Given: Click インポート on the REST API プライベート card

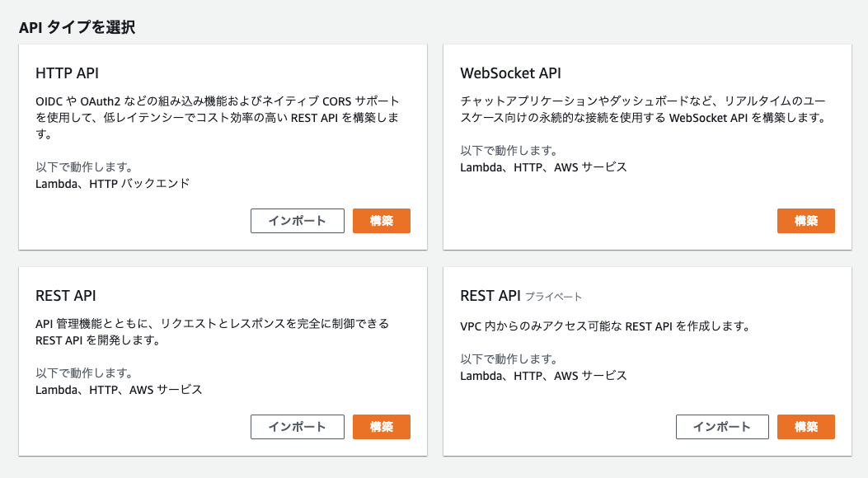Looking at the screenshot, I should point(722,427).
